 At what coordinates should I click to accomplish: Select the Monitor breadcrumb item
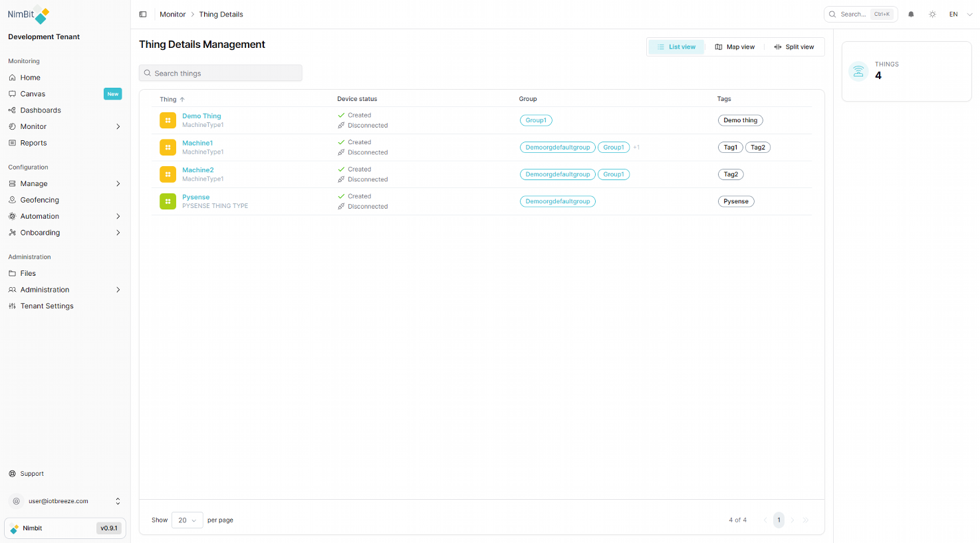click(x=173, y=14)
